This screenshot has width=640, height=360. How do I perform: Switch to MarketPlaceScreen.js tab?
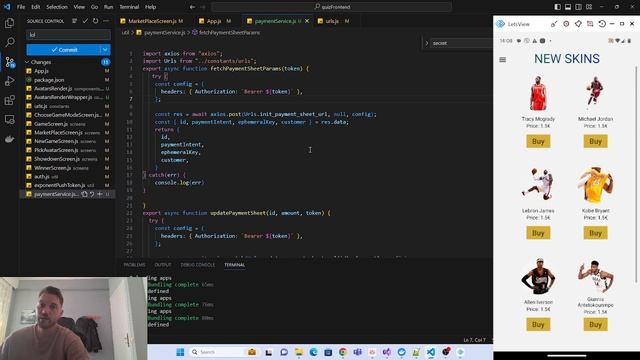[x=152, y=21]
